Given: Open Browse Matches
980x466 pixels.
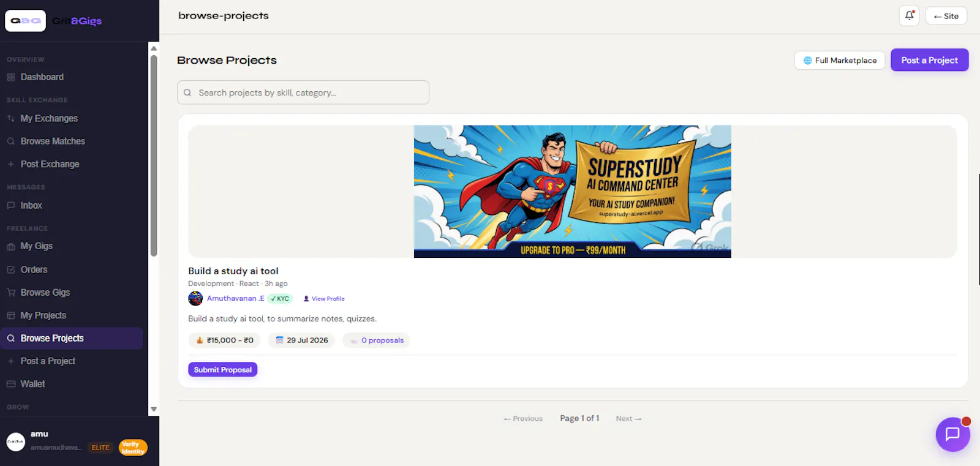Looking at the screenshot, I should (72, 141).
